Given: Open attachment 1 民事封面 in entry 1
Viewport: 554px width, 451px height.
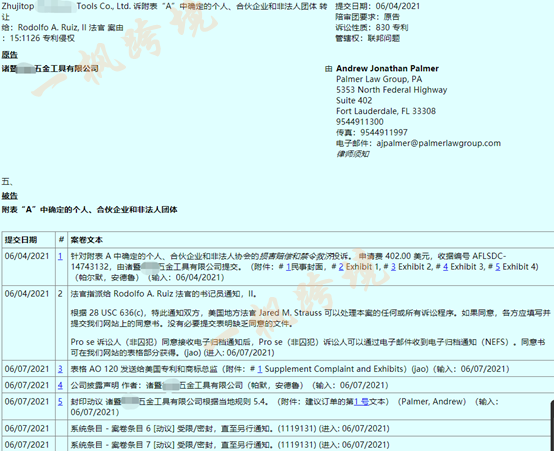Looking at the screenshot, I should coord(288,267).
